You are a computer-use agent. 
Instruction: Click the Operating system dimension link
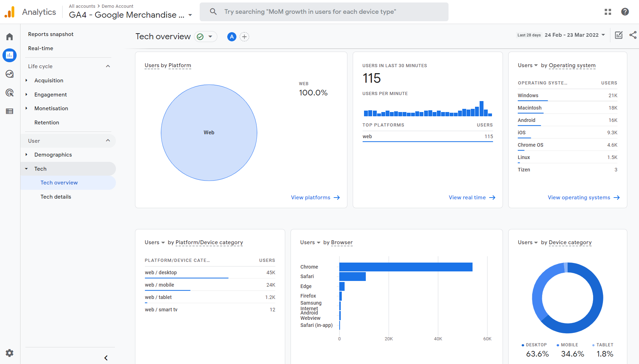[572, 65]
